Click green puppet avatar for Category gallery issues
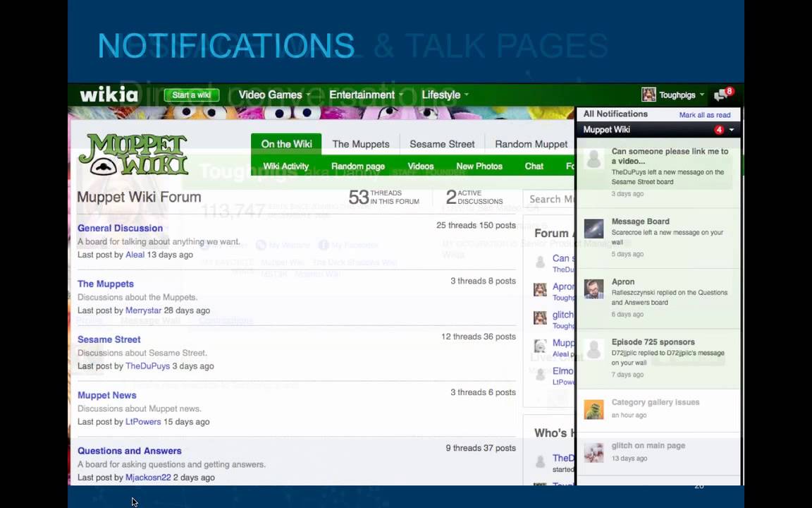Viewport: 812px width, 508px height. click(x=593, y=409)
